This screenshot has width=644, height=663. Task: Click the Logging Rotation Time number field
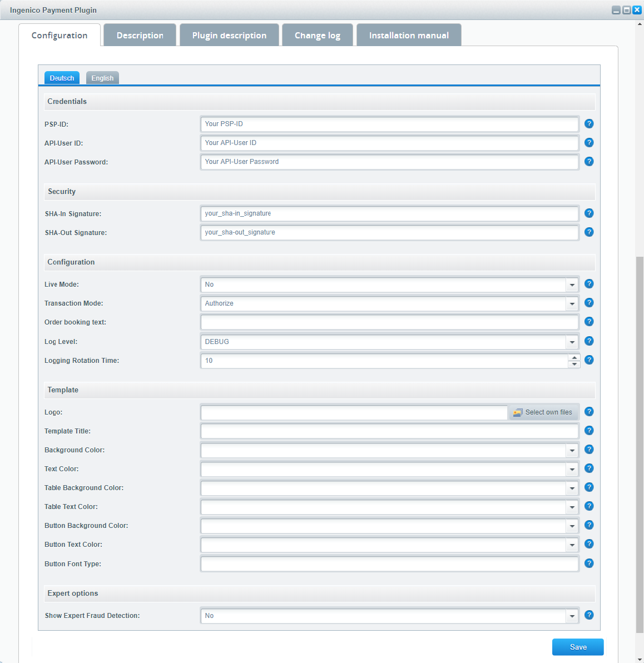point(384,361)
